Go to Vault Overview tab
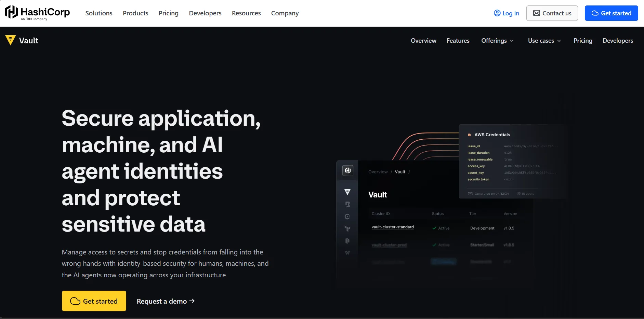The width and height of the screenshot is (644, 319). click(423, 40)
